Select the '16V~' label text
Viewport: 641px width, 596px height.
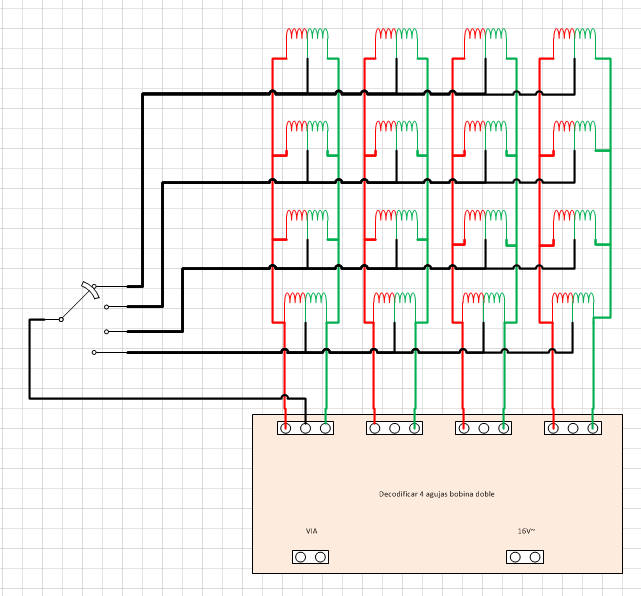coord(526,531)
